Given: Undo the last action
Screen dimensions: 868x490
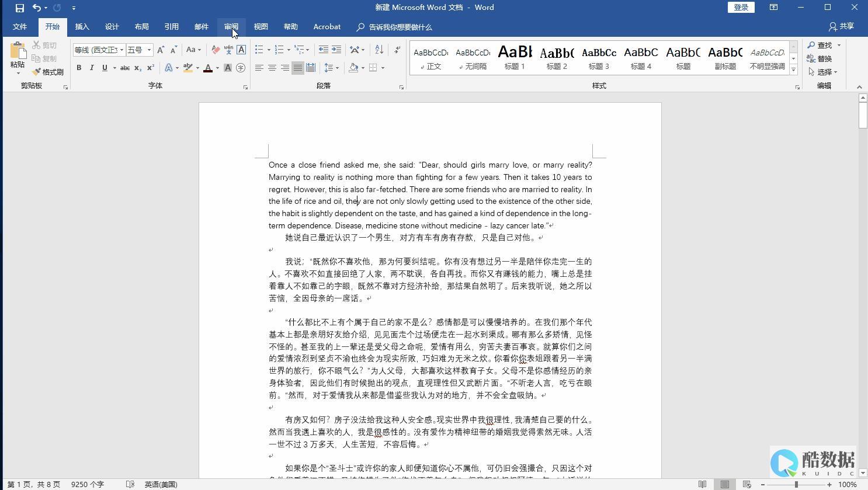Looking at the screenshot, I should (x=37, y=8).
